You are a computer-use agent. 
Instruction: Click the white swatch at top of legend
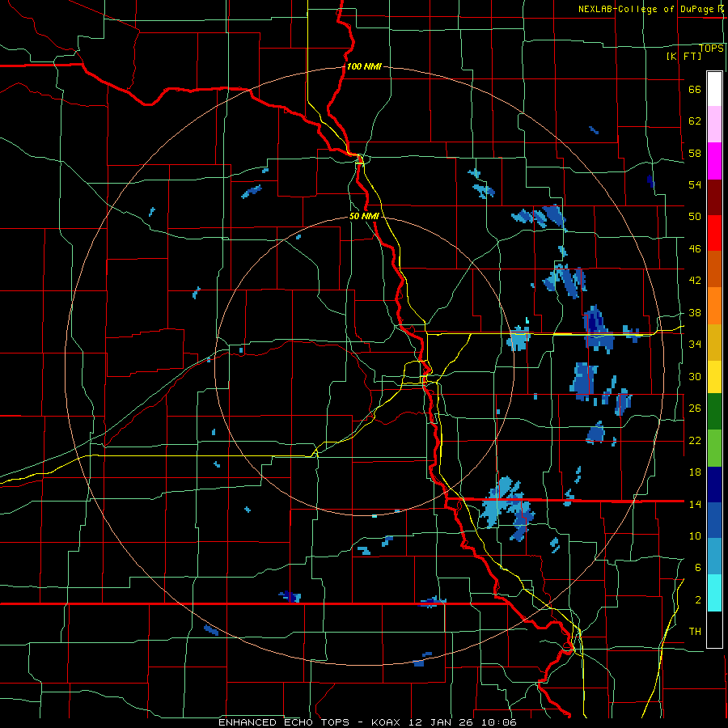pos(714,89)
